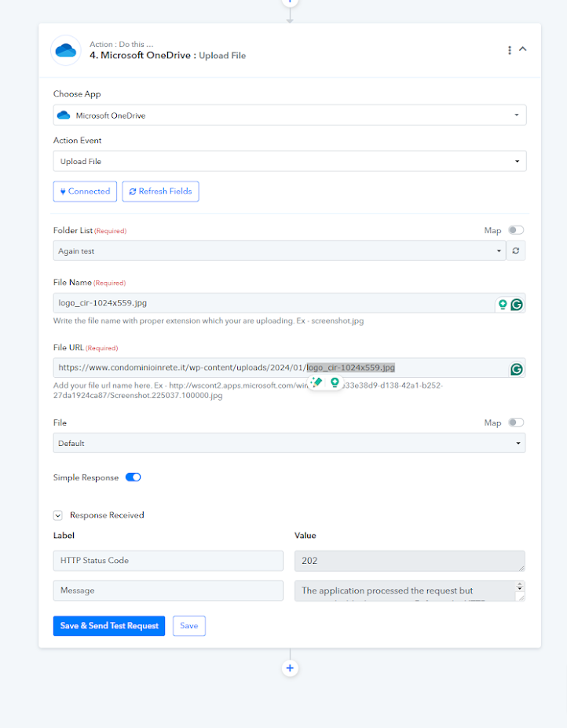
Task: Click the Message label field
Action: click(168, 591)
